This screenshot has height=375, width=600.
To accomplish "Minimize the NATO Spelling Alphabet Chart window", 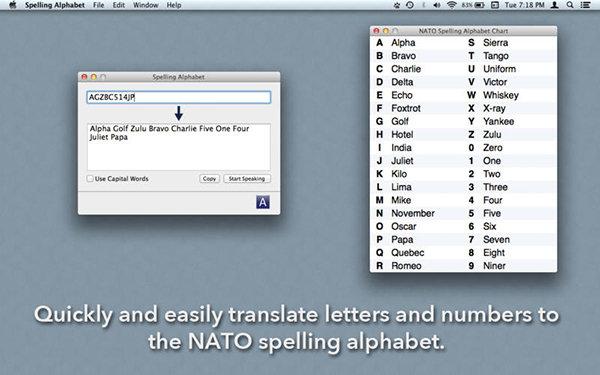I will click(386, 31).
